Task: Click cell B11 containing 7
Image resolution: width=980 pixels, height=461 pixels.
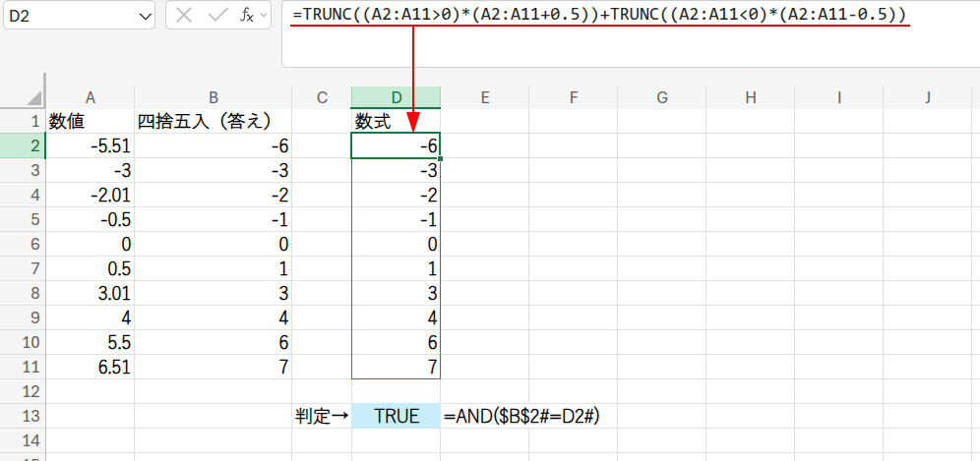Action: (213, 367)
